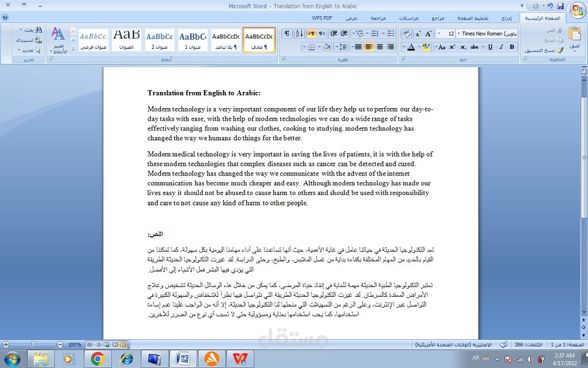Click the Find (بحث) binoculars button
Image resolution: width=588 pixels, height=368 pixels.
[x=32, y=30]
